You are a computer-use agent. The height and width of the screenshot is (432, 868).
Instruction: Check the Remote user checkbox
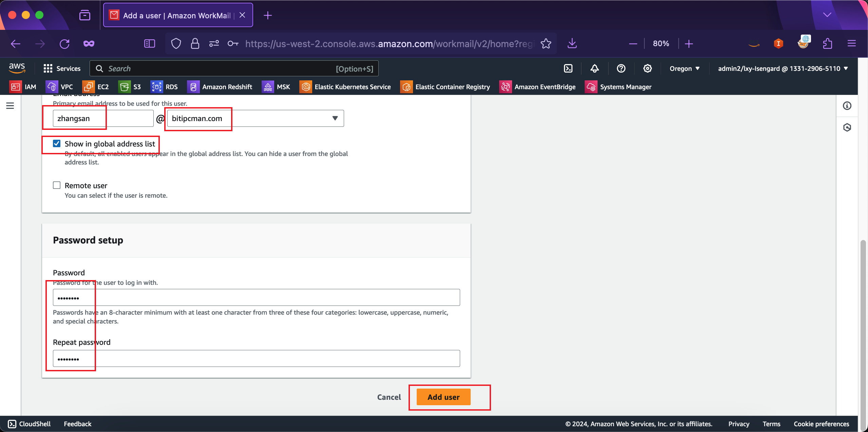point(57,185)
